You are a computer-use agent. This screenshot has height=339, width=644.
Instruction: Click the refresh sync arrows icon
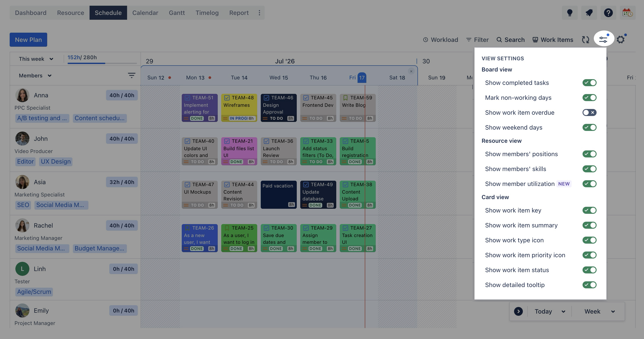pos(585,39)
